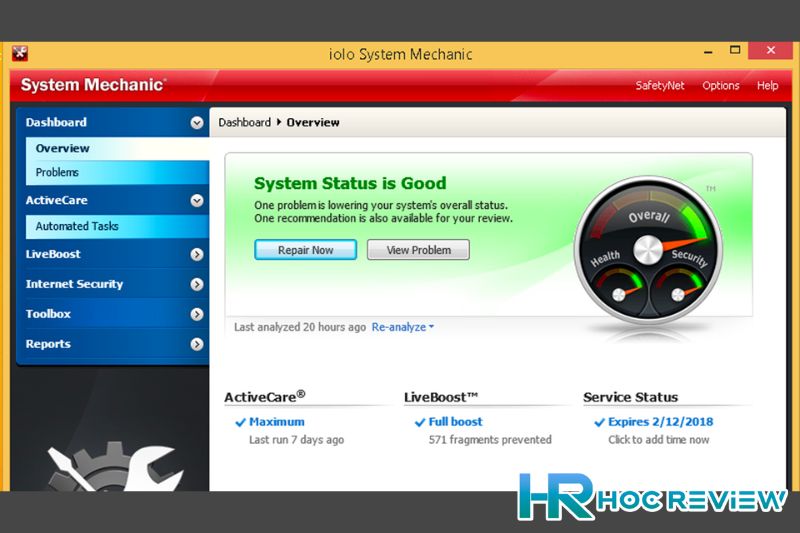Screen dimensions: 800x533
Task: Click the ActiveCare sidebar header
Action: coord(57,200)
